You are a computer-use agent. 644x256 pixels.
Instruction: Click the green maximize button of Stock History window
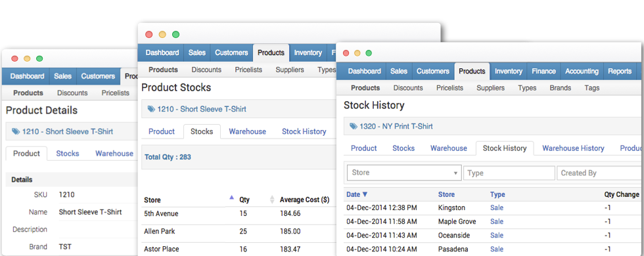[x=369, y=53]
